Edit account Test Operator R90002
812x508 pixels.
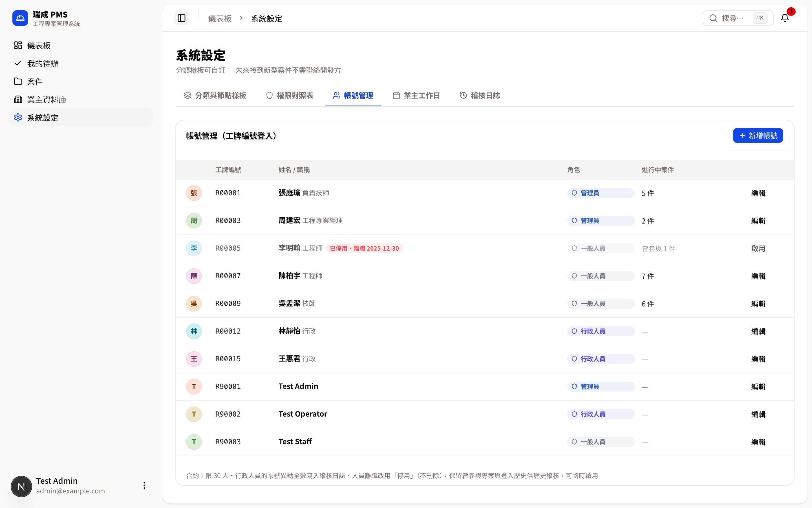tap(758, 414)
